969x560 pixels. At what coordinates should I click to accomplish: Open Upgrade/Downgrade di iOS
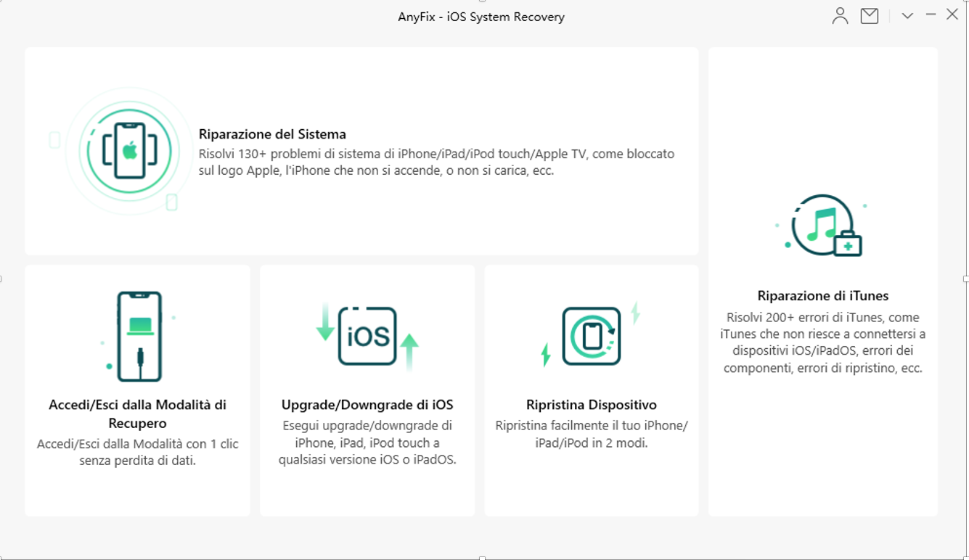tap(367, 405)
